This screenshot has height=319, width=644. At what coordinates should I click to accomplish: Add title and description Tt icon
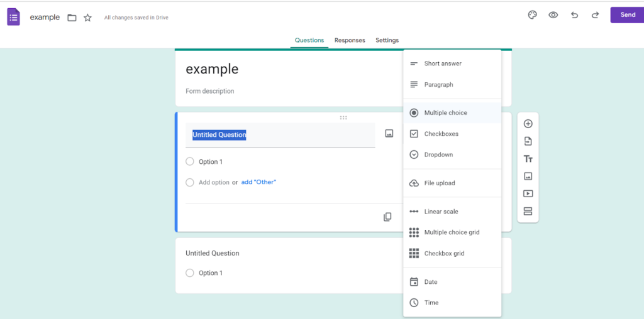pos(528,159)
